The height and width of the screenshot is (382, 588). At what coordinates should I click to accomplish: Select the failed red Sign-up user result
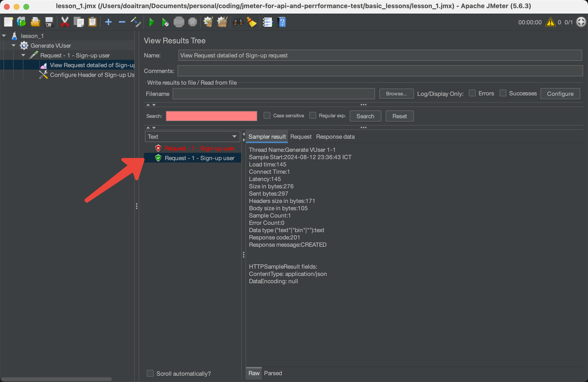point(199,148)
